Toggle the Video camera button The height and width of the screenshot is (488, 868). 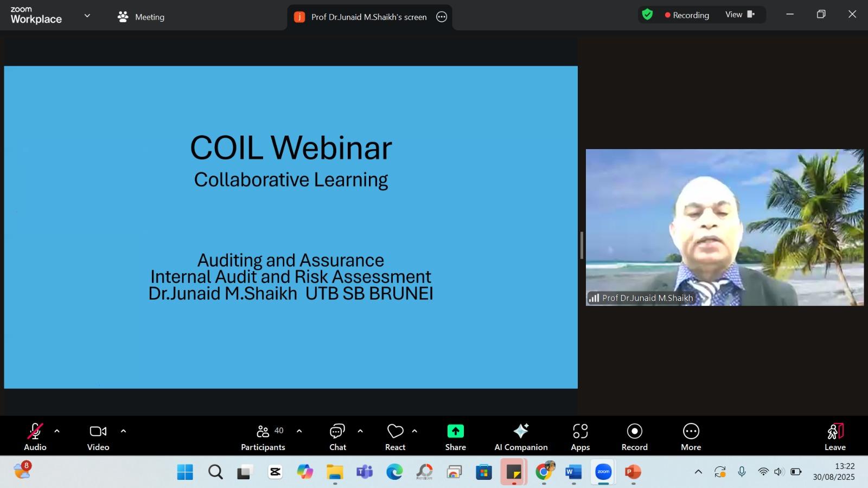pyautogui.click(x=98, y=437)
